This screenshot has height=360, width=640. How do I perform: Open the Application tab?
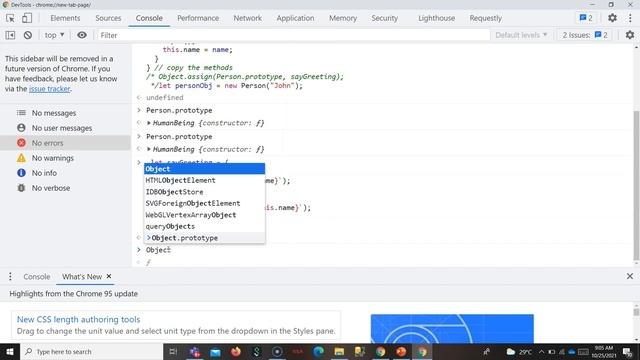[295, 18]
